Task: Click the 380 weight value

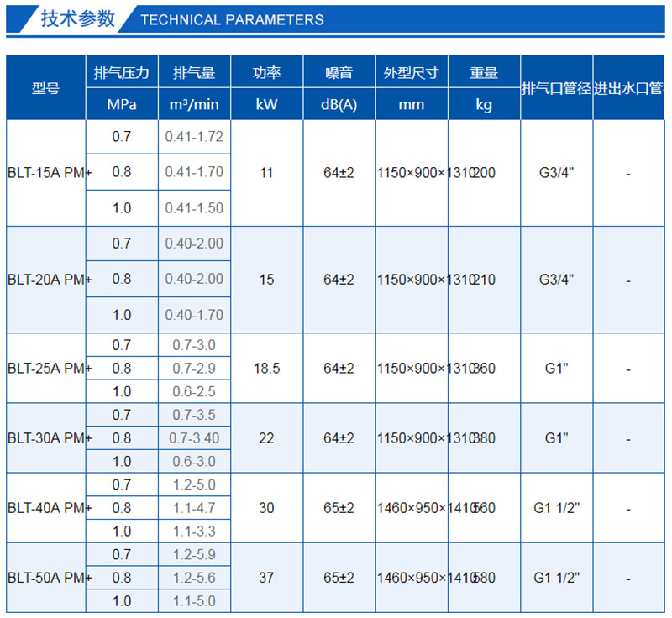Action: 484,437
